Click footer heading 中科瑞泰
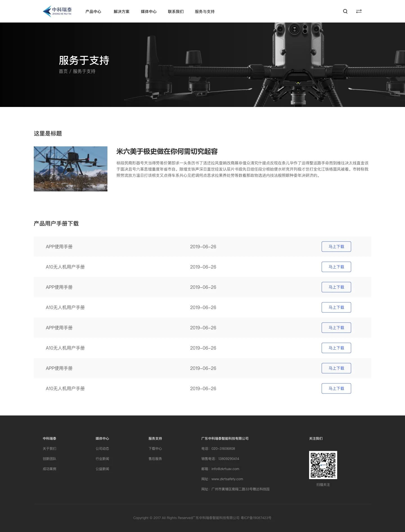 (x=49, y=439)
